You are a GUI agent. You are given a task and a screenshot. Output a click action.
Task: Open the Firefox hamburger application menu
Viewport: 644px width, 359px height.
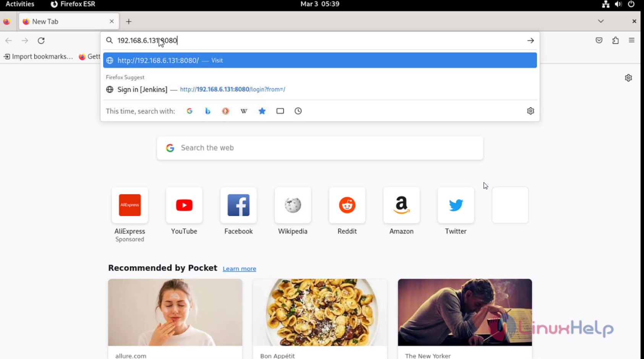pyautogui.click(x=631, y=40)
